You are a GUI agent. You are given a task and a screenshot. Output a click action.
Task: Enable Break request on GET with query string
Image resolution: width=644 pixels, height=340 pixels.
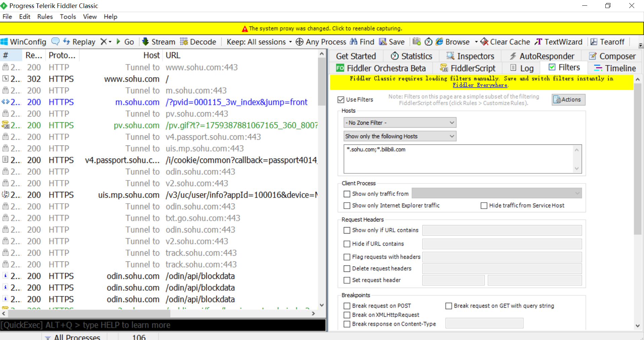(449, 306)
